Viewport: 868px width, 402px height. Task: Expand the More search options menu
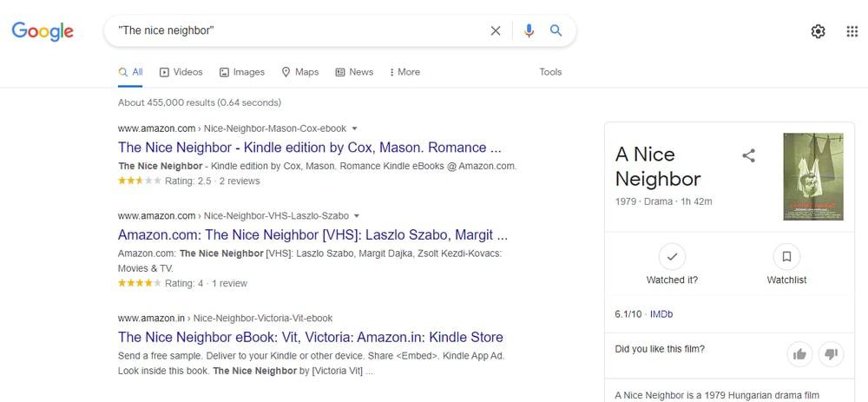(404, 72)
